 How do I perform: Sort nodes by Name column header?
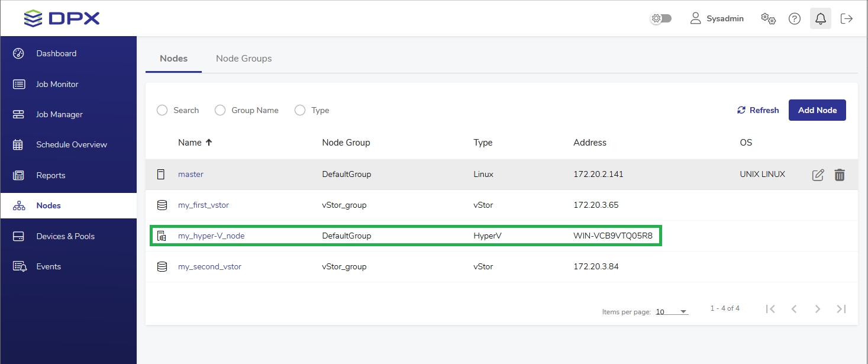point(190,143)
